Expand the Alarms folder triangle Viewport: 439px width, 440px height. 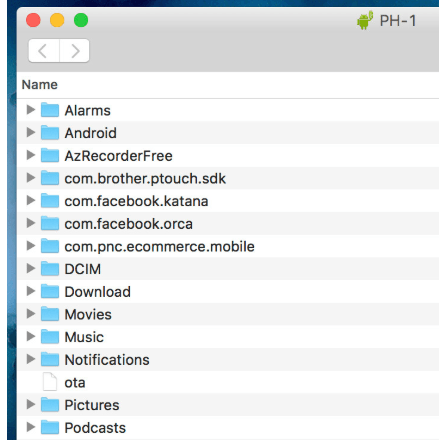[31, 110]
